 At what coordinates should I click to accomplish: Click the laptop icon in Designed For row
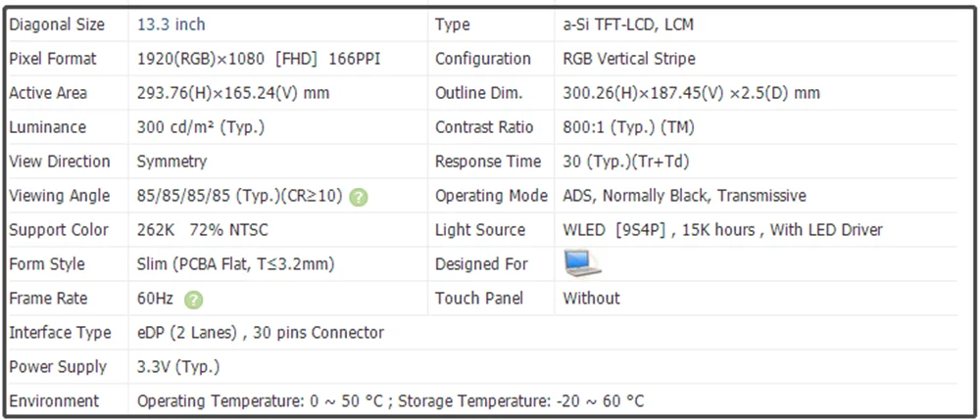[x=582, y=263]
